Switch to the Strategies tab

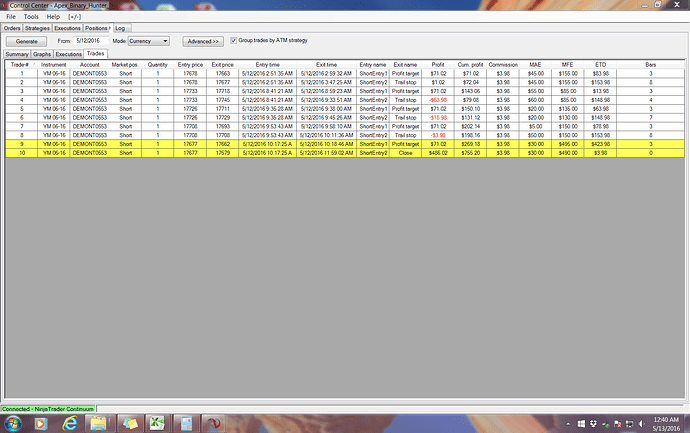pos(37,28)
